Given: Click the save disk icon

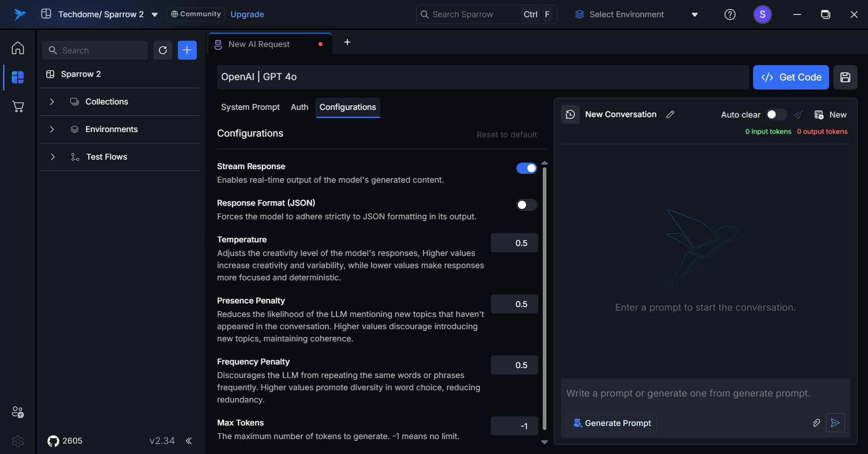Looking at the screenshot, I should click(845, 77).
